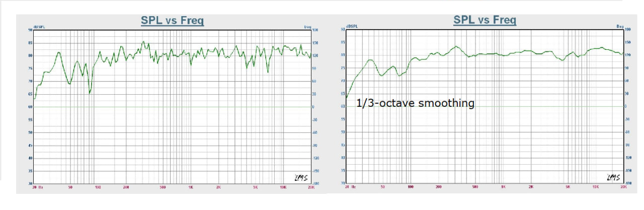Click the dBSPL axis label on the unsmoothed graph
This screenshot has height=210, width=644.
pos(39,26)
